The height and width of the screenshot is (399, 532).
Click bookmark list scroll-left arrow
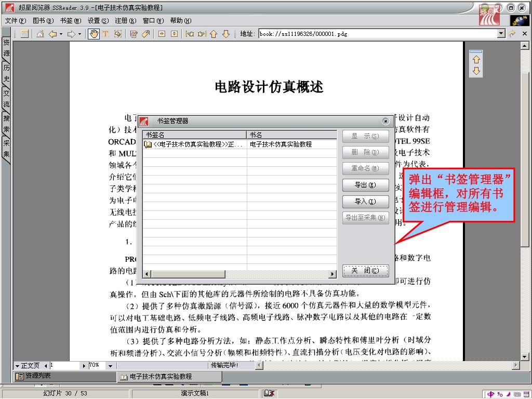(147, 274)
